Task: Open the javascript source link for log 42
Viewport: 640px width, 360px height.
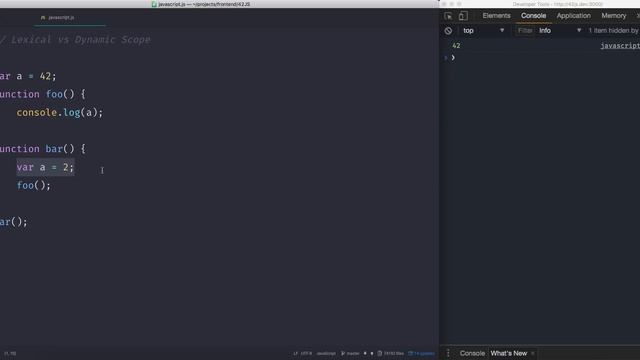Action: click(x=620, y=46)
